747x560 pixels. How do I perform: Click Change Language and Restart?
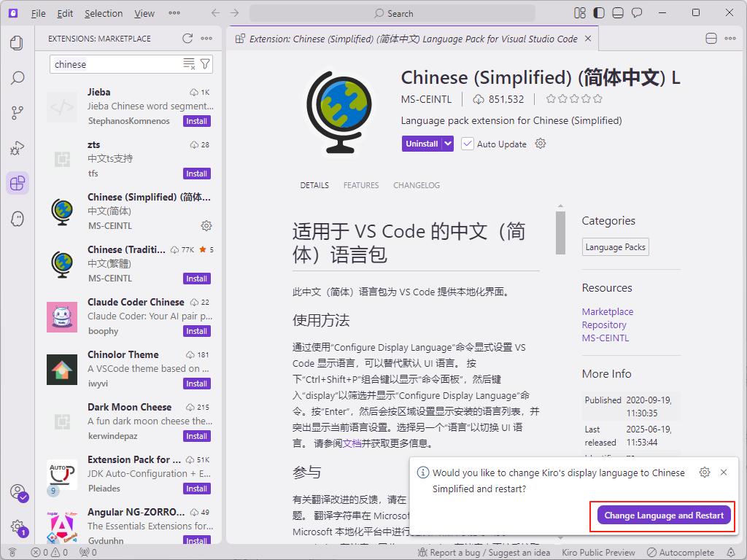pos(662,516)
